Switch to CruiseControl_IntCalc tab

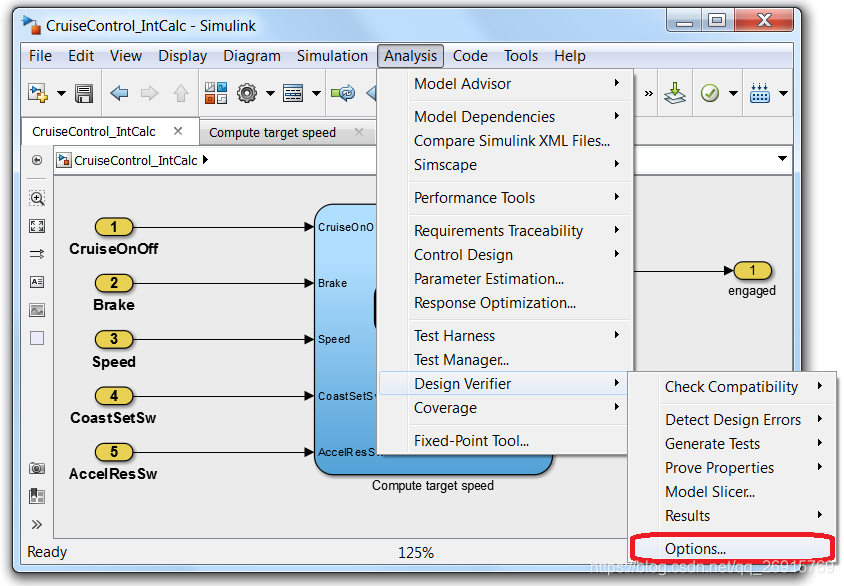pyautogui.click(x=94, y=132)
